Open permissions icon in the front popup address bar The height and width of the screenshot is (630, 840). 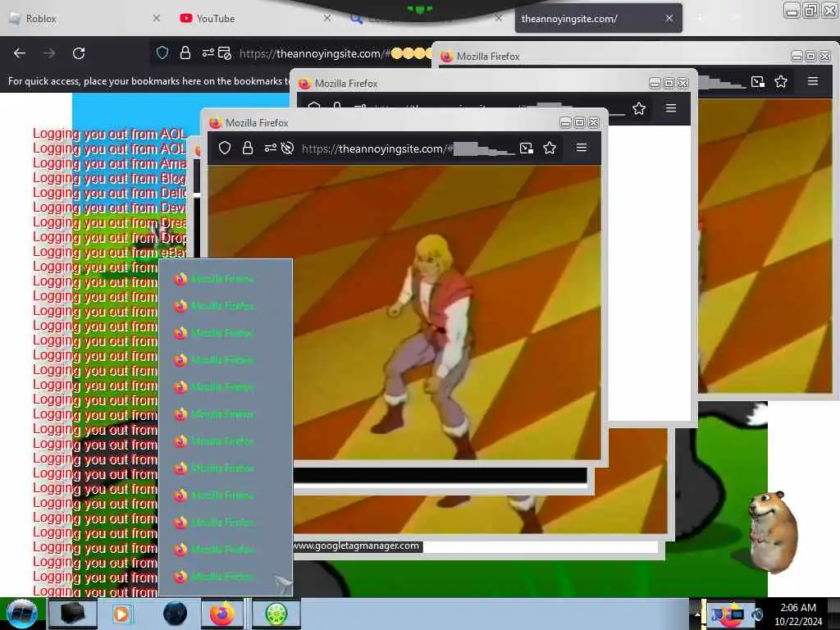click(x=271, y=148)
